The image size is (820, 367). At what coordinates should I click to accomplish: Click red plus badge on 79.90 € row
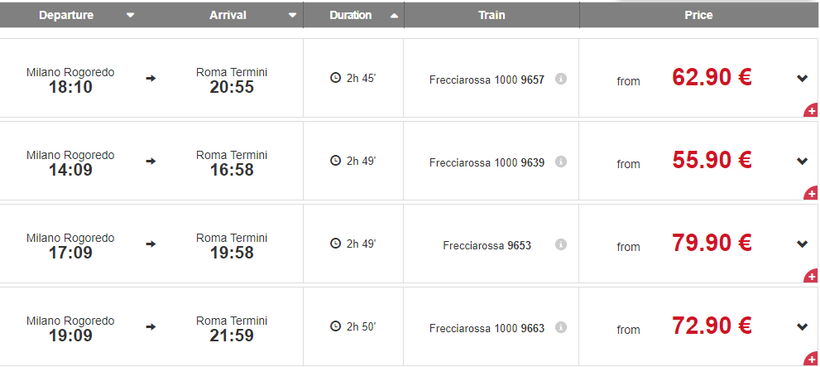[x=812, y=276]
